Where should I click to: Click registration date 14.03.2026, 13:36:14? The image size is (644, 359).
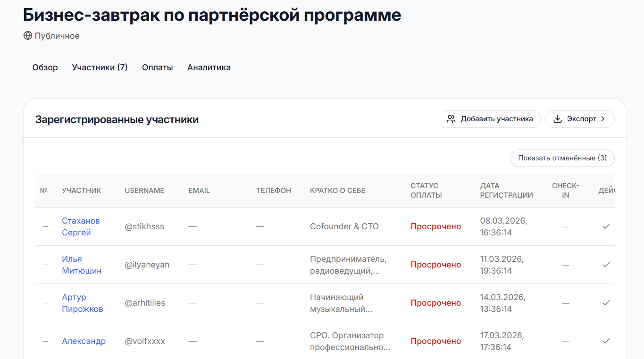[503, 303]
